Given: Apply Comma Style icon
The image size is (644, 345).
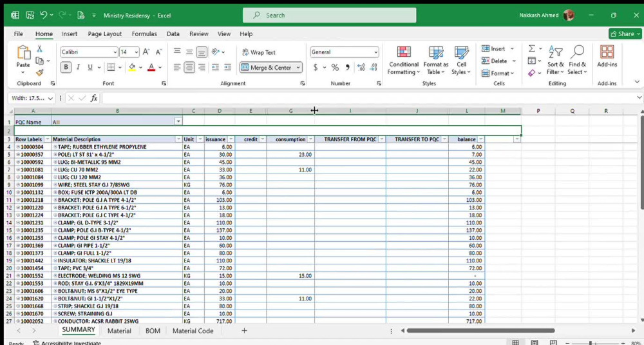Looking at the screenshot, I should [348, 68].
